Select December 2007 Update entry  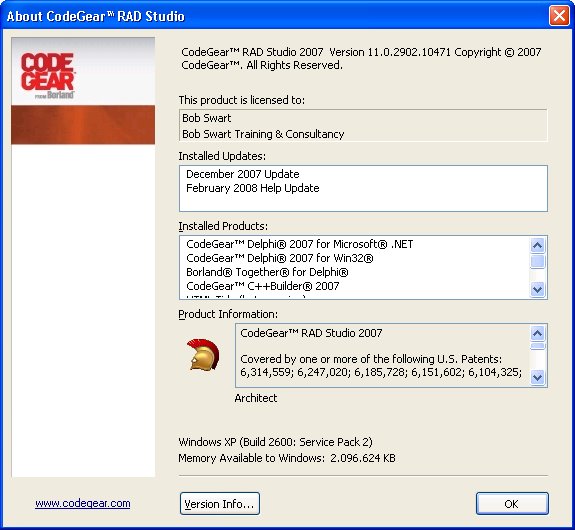pyautogui.click(x=242, y=174)
